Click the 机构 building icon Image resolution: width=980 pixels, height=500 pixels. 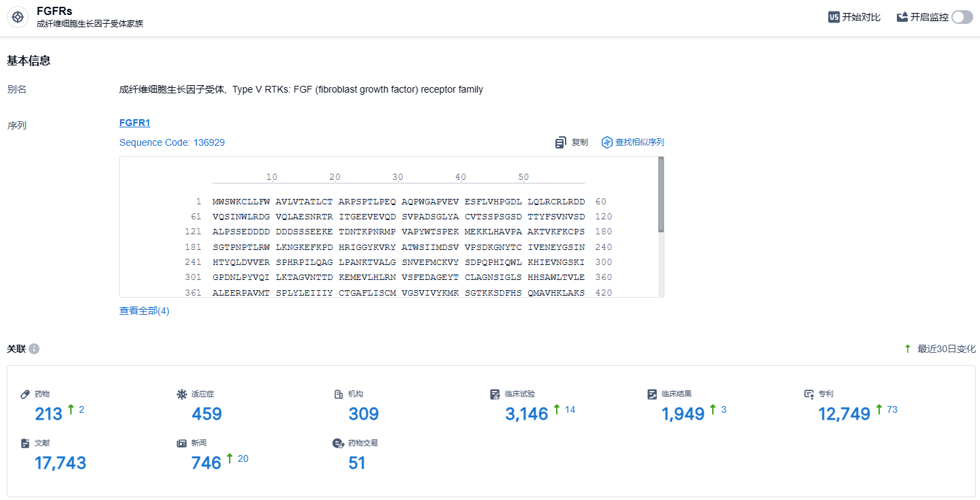pyautogui.click(x=338, y=394)
